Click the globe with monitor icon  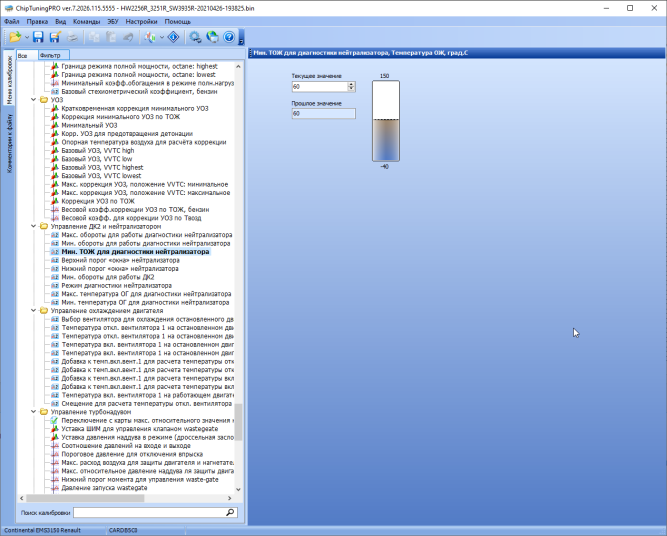[212, 37]
